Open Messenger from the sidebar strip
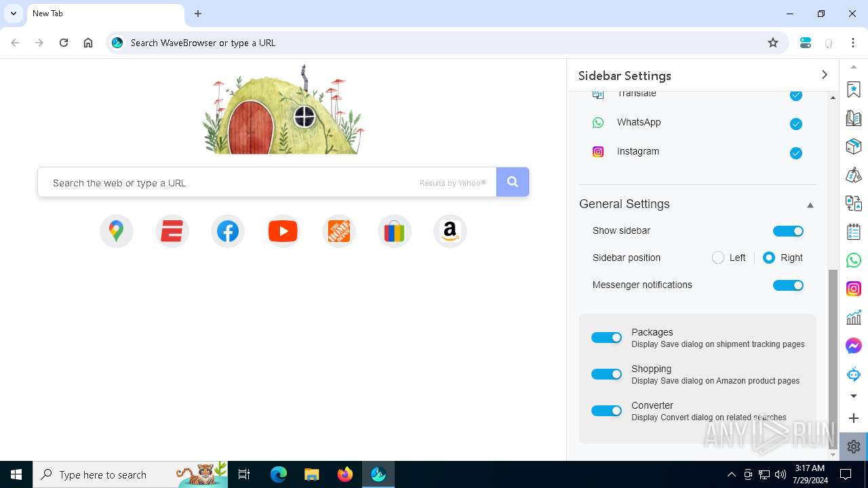The image size is (868, 488). point(854,346)
